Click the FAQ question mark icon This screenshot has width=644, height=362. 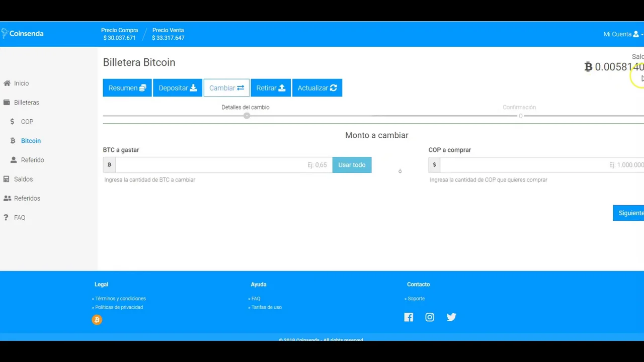pos(6,217)
